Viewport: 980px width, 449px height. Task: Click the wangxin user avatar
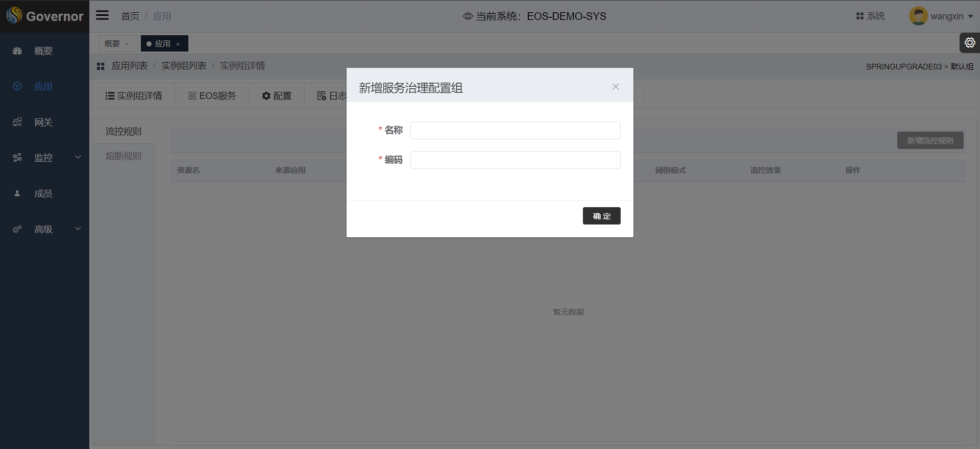[x=918, y=16]
